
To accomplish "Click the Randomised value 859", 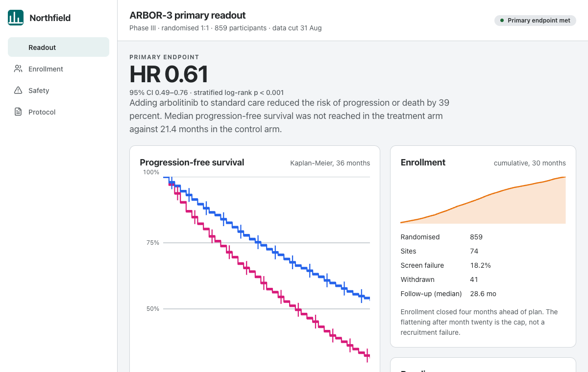I will point(476,237).
